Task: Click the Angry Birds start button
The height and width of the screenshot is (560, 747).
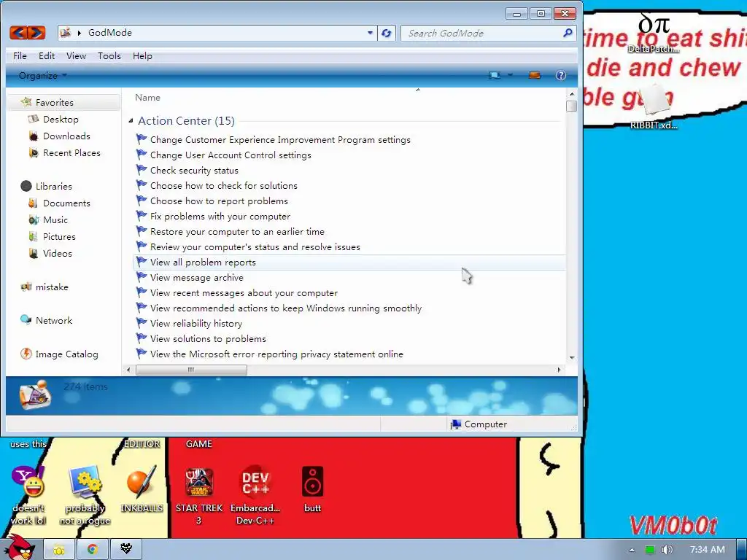Action: [x=20, y=548]
